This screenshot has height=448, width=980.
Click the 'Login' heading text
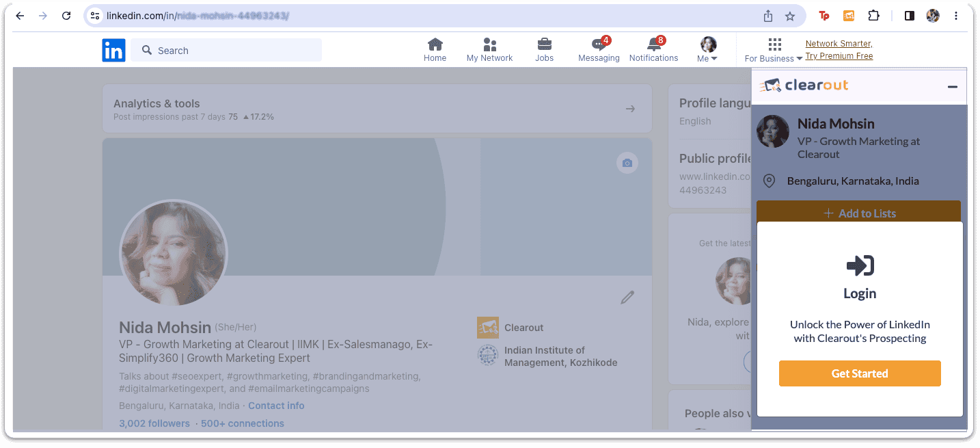tap(860, 293)
